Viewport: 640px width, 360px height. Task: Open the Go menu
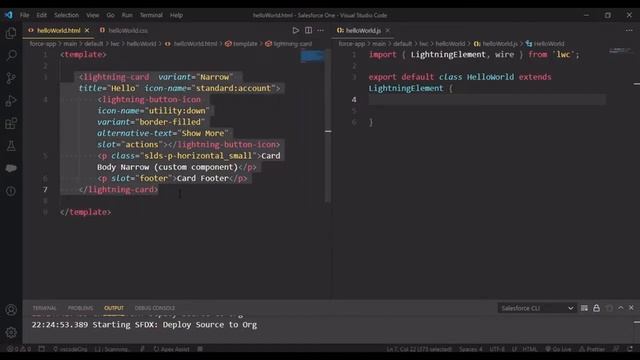[111, 15]
